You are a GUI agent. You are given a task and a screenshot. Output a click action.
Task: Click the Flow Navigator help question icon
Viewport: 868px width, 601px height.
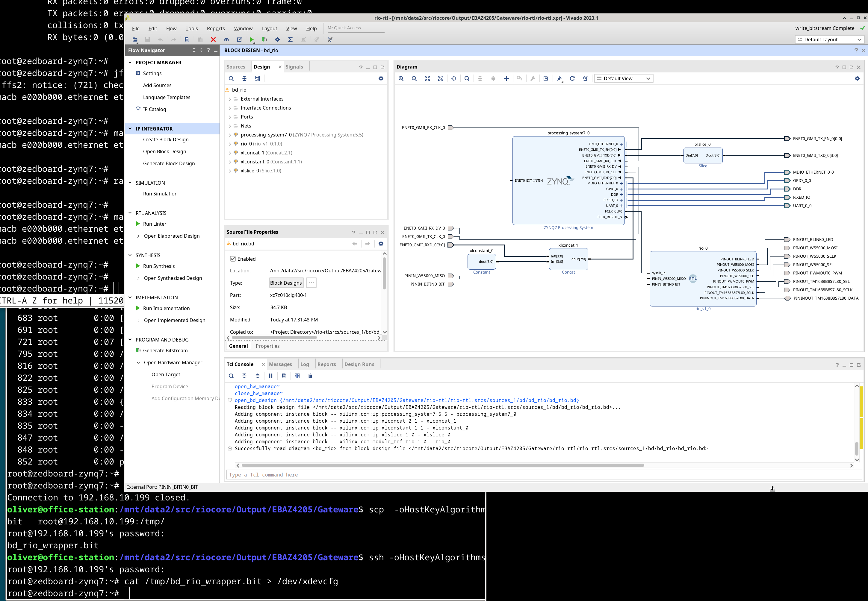click(x=208, y=50)
